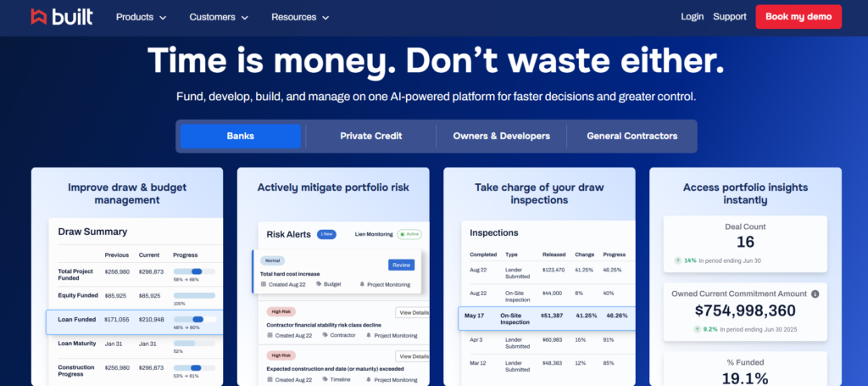Click the Active lien monitoring status badge
Image resolution: width=868 pixels, height=386 pixels.
[409, 234]
